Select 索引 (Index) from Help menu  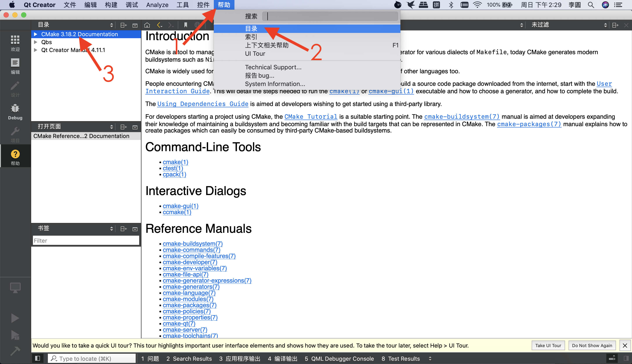251,37
